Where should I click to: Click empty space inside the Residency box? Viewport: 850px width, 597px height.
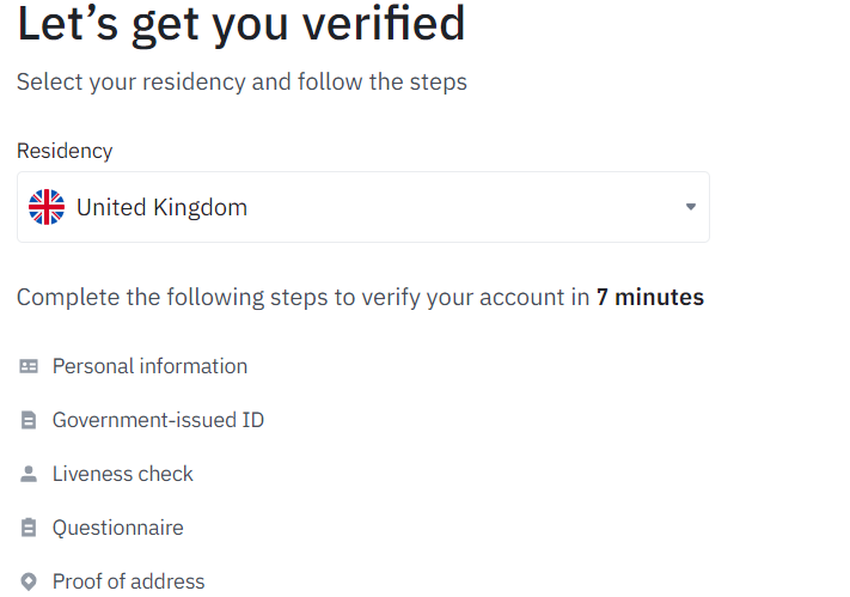pyautogui.click(x=460, y=207)
